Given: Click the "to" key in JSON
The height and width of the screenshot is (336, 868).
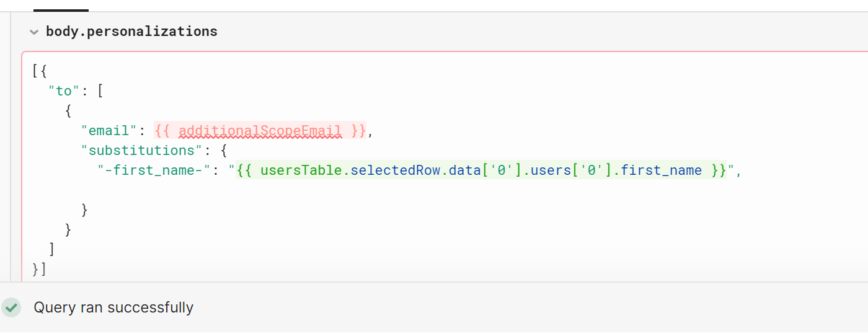Looking at the screenshot, I should coord(64,91).
